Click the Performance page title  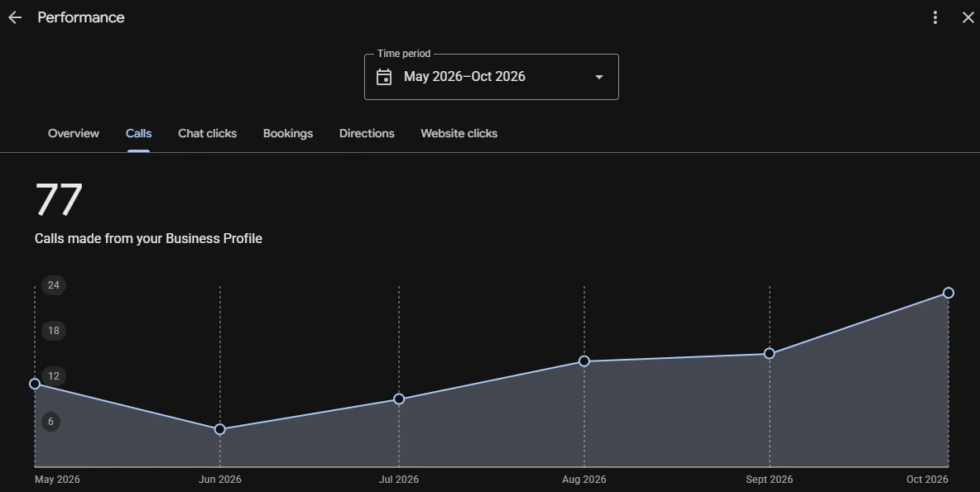[x=80, y=17]
